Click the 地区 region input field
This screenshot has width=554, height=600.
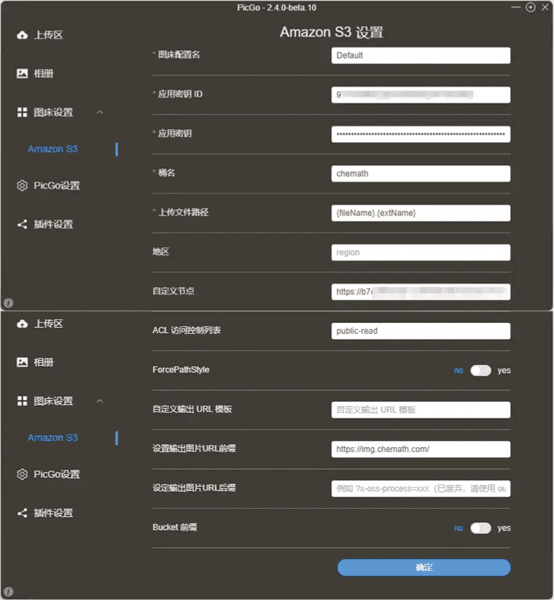tap(421, 253)
